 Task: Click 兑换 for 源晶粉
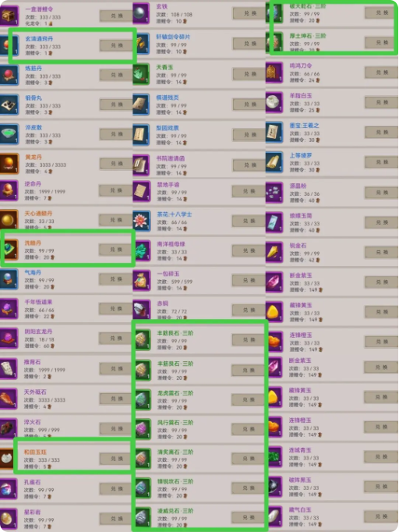coord(381,193)
